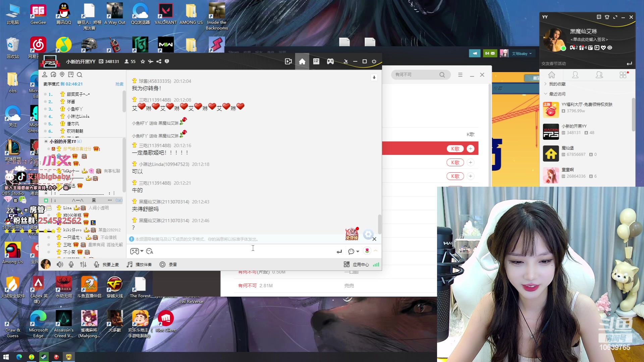This screenshot has width=644, height=362.
Task: Click the online status green dot on avatar
Action: point(563,48)
